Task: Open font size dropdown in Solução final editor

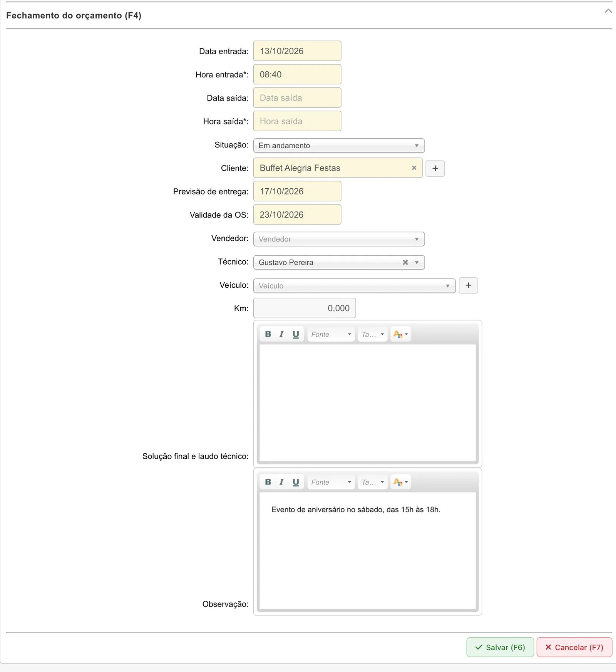Action: [372, 334]
